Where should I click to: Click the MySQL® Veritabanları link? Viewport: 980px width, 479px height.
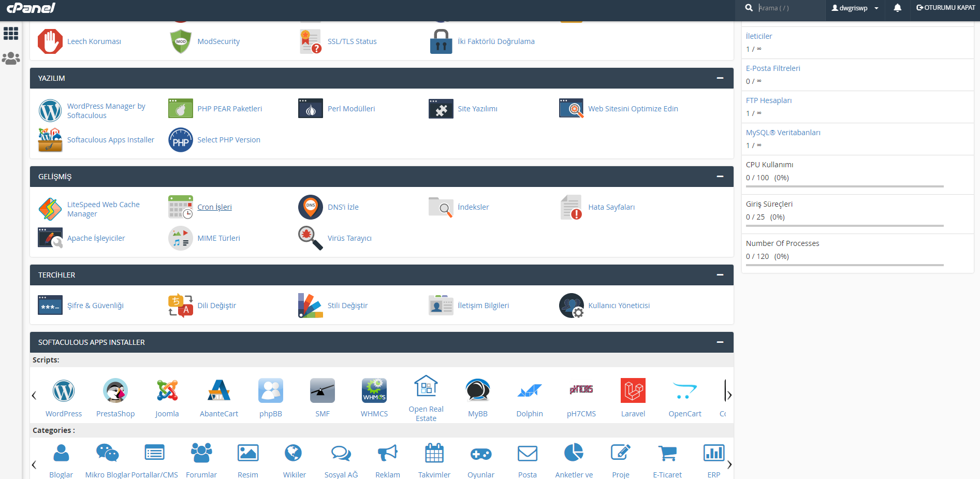point(783,133)
